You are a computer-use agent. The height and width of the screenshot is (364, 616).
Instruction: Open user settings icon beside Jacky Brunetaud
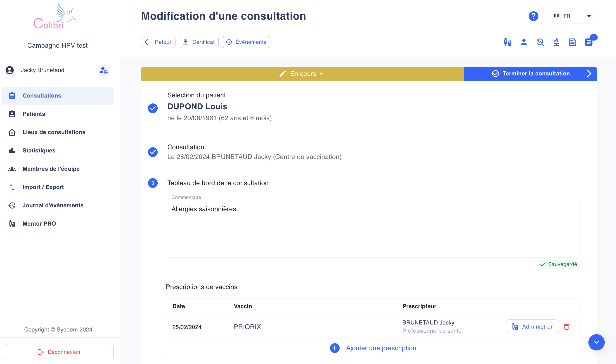pyautogui.click(x=104, y=70)
